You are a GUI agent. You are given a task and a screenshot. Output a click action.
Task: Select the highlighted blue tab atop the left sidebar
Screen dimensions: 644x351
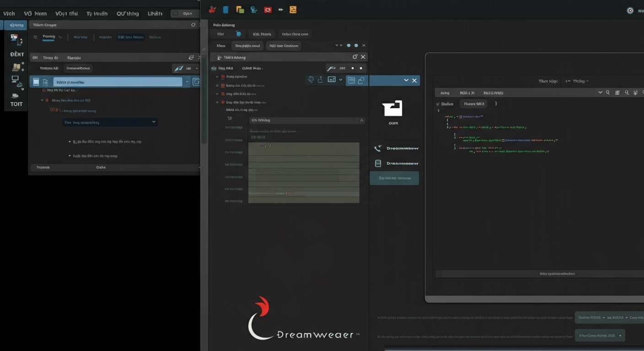tap(16, 25)
